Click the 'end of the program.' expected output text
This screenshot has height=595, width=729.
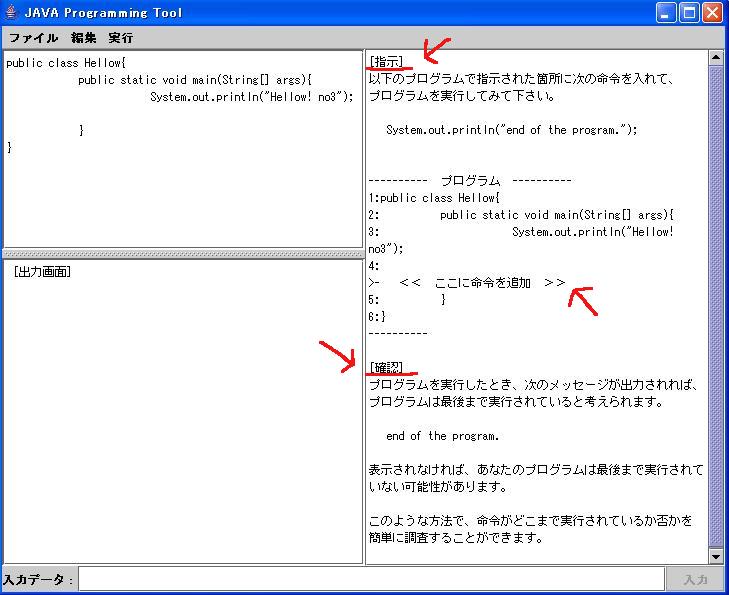pos(442,436)
